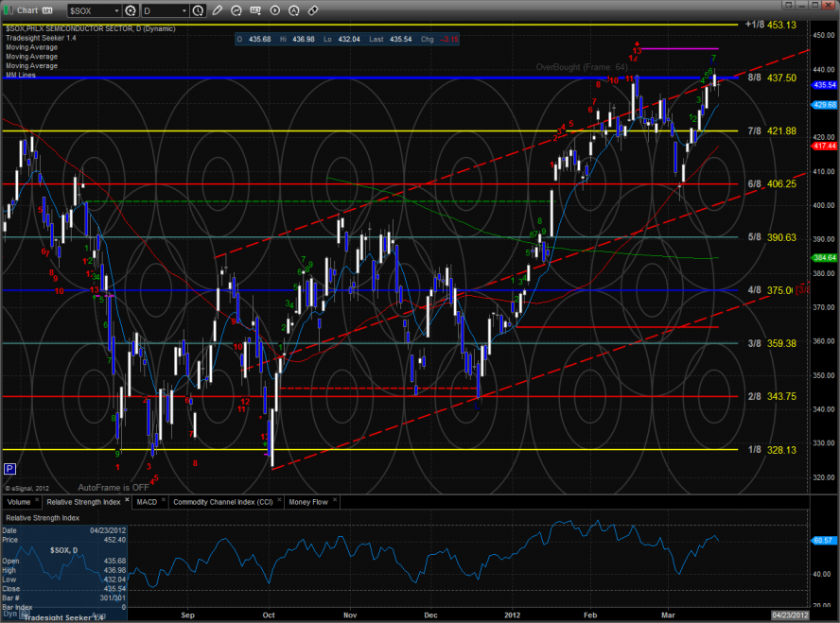Image resolution: width=840 pixels, height=623 pixels.
Task: Open the time template clock icon
Action: tap(199, 10)
